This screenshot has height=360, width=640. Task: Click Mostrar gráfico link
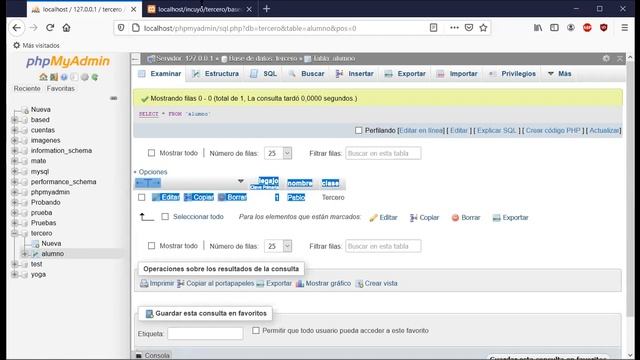pyautogui.click(x=324, y=283)
